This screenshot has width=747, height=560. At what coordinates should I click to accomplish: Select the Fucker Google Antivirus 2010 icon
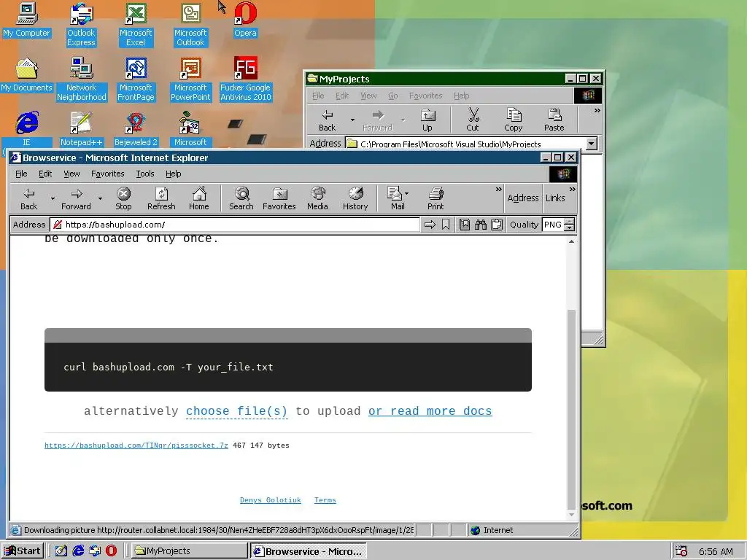click(x=246, y=79)
